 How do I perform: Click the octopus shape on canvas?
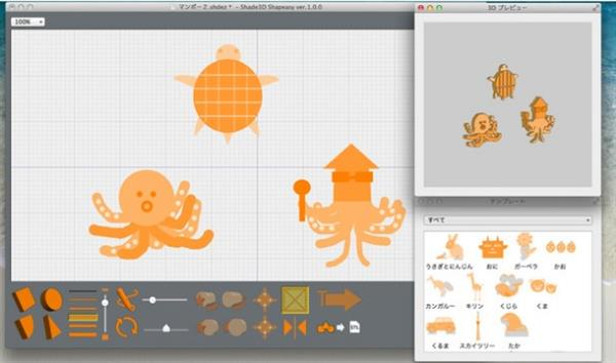tap(150, 214)
